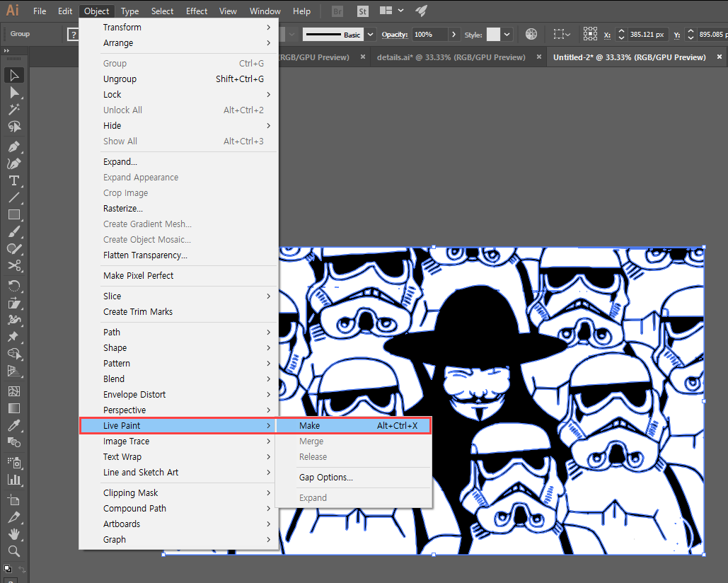728x583 pixels.
Task: Click the X coordinate value field
Action: click(647, 35)
